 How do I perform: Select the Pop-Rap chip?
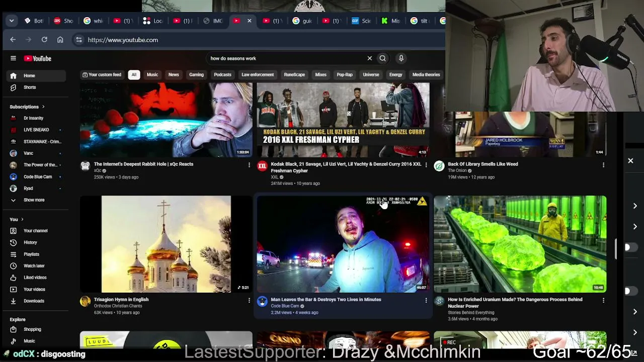point(345,75)
